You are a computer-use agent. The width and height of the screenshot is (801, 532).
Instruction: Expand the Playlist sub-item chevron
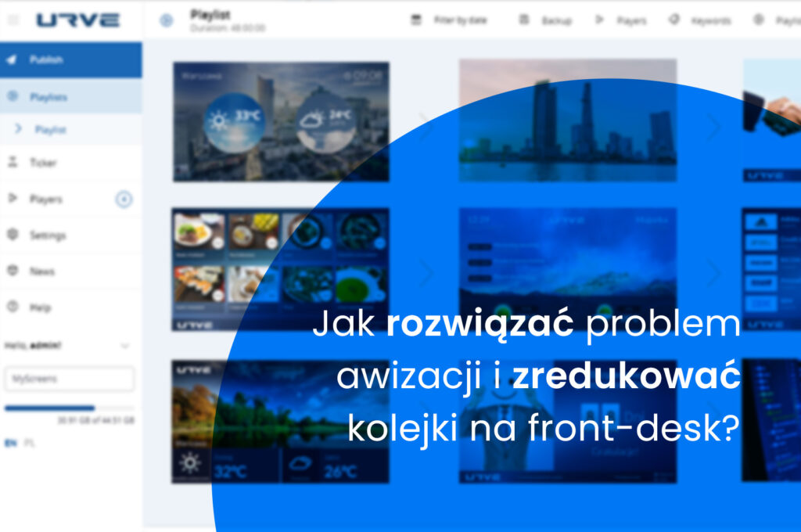click(19, 129)
